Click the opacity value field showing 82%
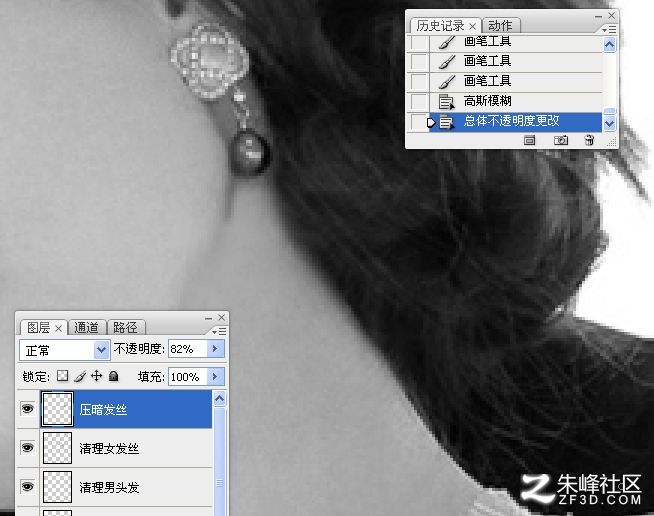 (x=188, y=349)
